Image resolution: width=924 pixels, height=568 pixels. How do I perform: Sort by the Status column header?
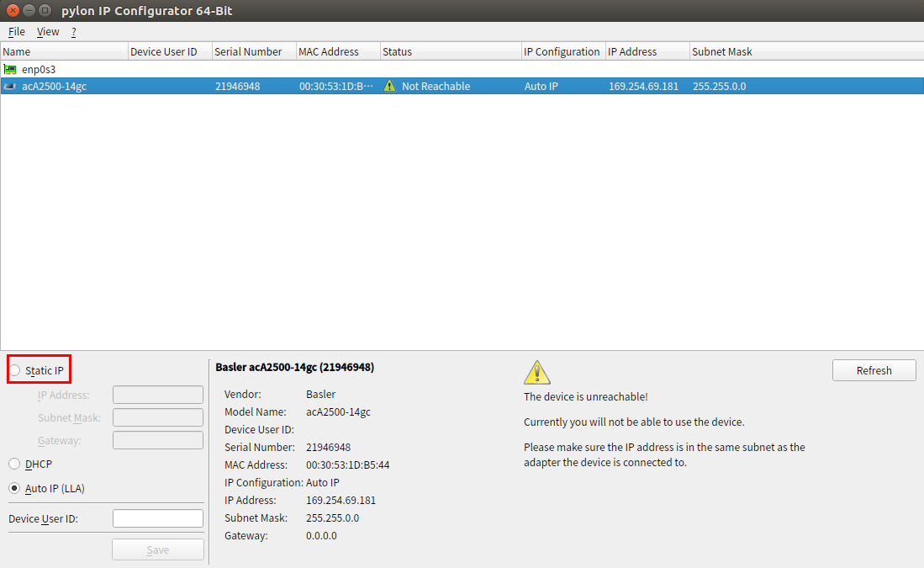(x=451, y=52)
